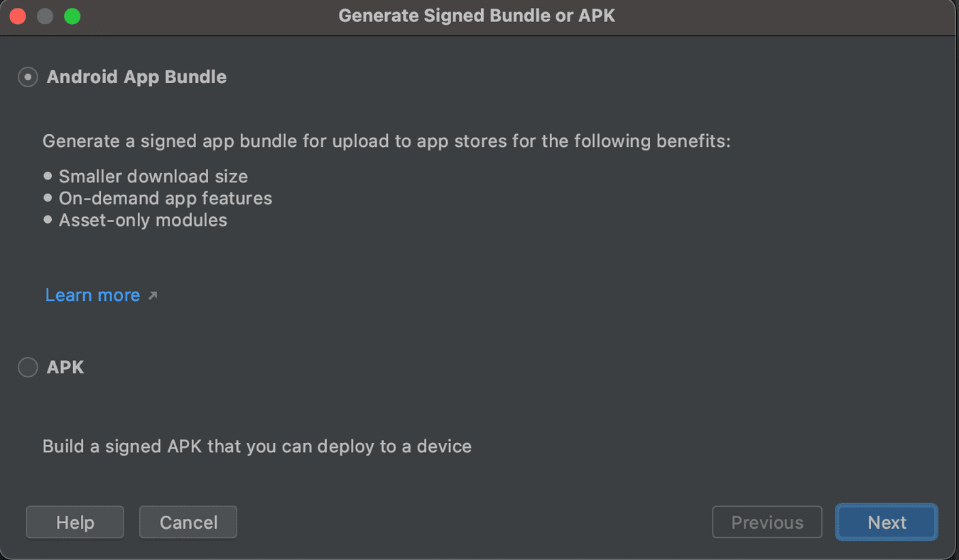Click the Learn more external link arrow icon
The width and height of the screenshot is (959, 560).
(153, 295)
